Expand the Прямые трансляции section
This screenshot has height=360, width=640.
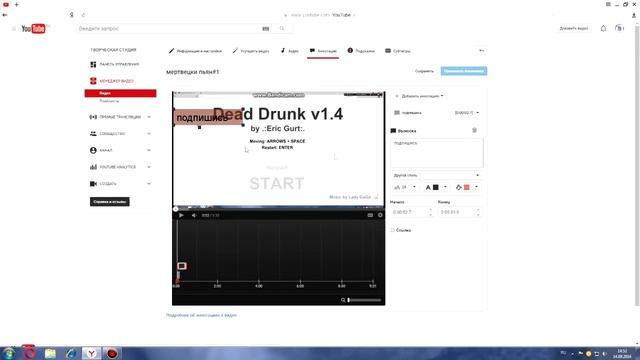point(149,117)
